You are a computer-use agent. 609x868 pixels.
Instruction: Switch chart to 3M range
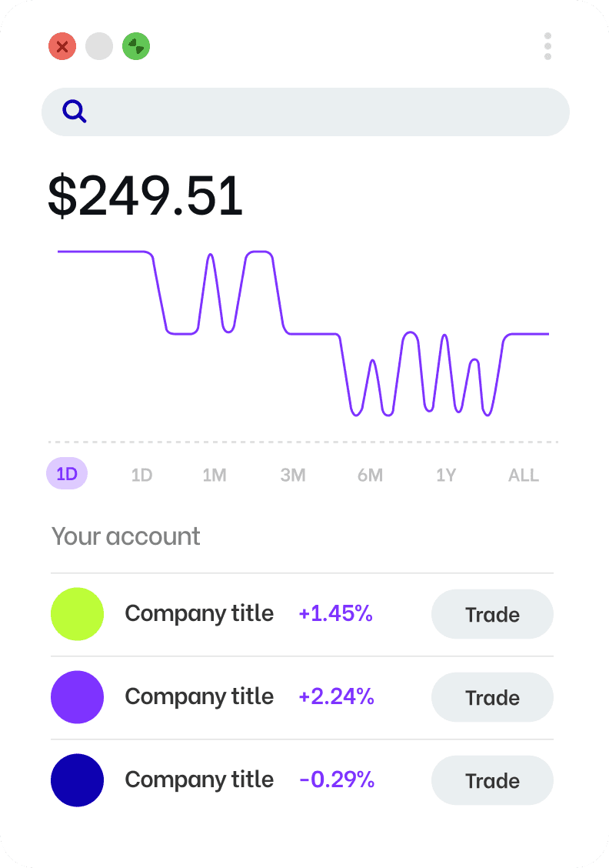[x=293, y=475]
